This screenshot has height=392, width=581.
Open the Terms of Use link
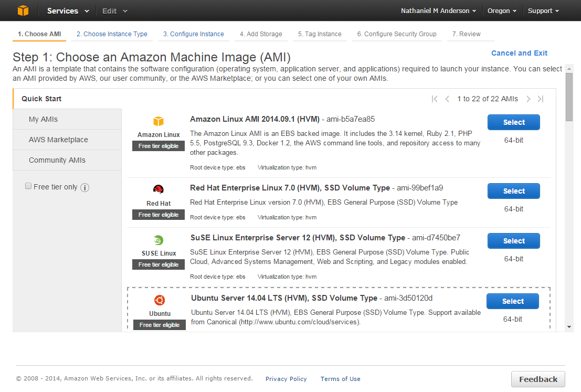[340, 379]
